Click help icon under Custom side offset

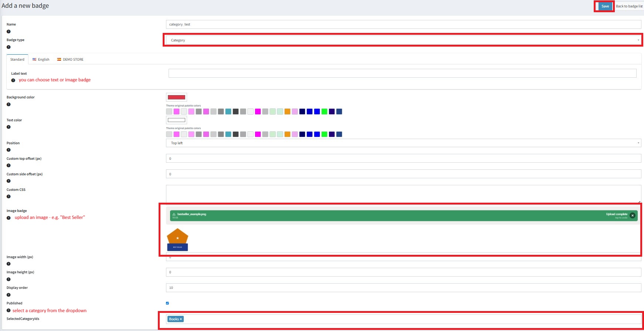[x=9, y=181]
